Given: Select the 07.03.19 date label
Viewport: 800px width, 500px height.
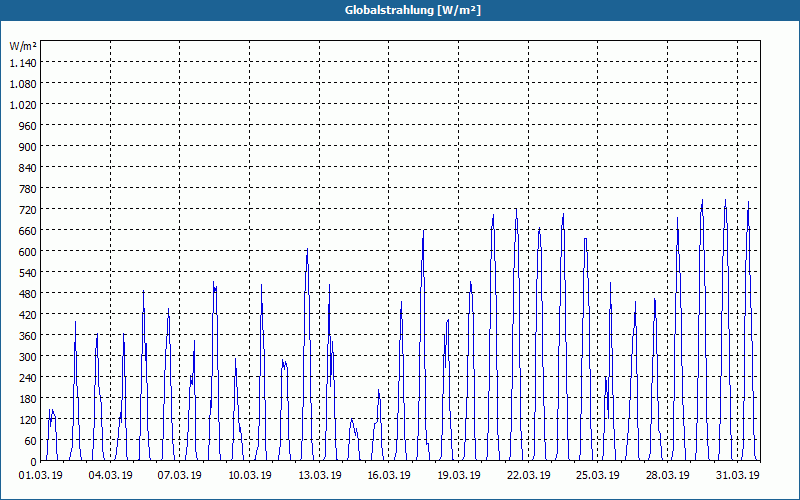Looking at the screenshot, I should click(x=180, y=476).
